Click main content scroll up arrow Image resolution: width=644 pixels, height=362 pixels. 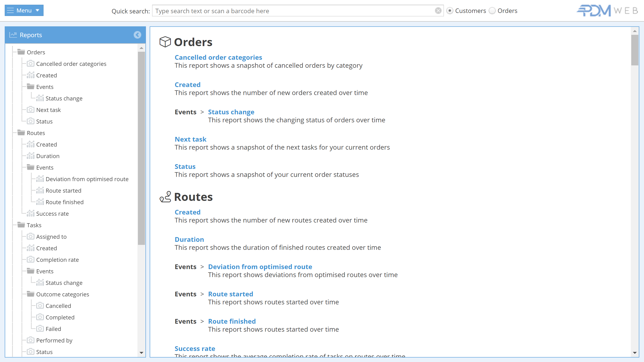635,31
